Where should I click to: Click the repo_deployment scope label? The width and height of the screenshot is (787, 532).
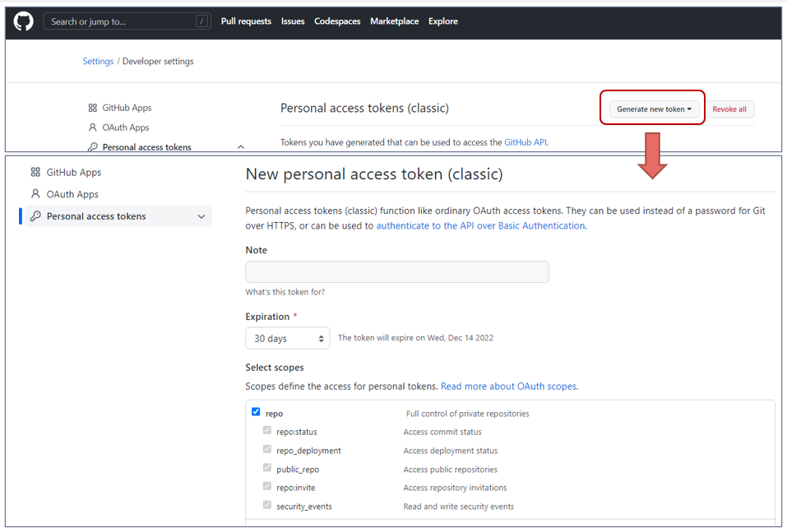pyautogui.click(x=308, y=451)
